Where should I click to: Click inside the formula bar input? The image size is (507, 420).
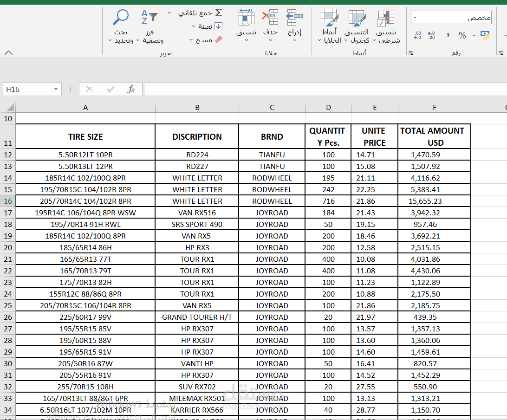(x=325, y=89)
